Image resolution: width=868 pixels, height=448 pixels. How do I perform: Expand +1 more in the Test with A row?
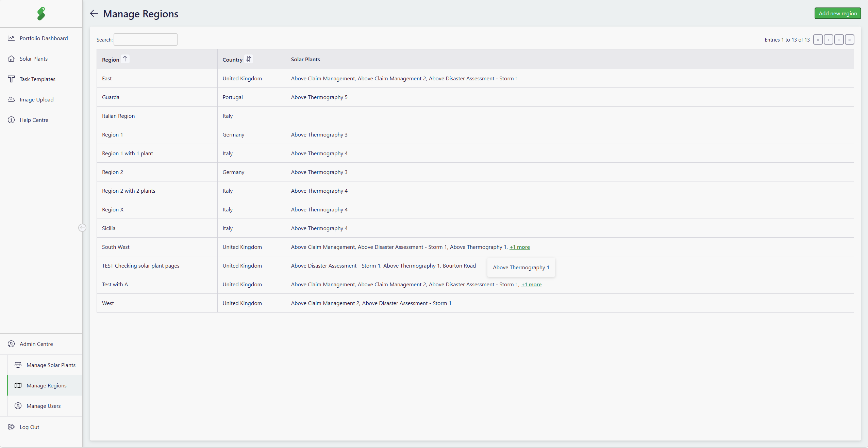[531, 285]
